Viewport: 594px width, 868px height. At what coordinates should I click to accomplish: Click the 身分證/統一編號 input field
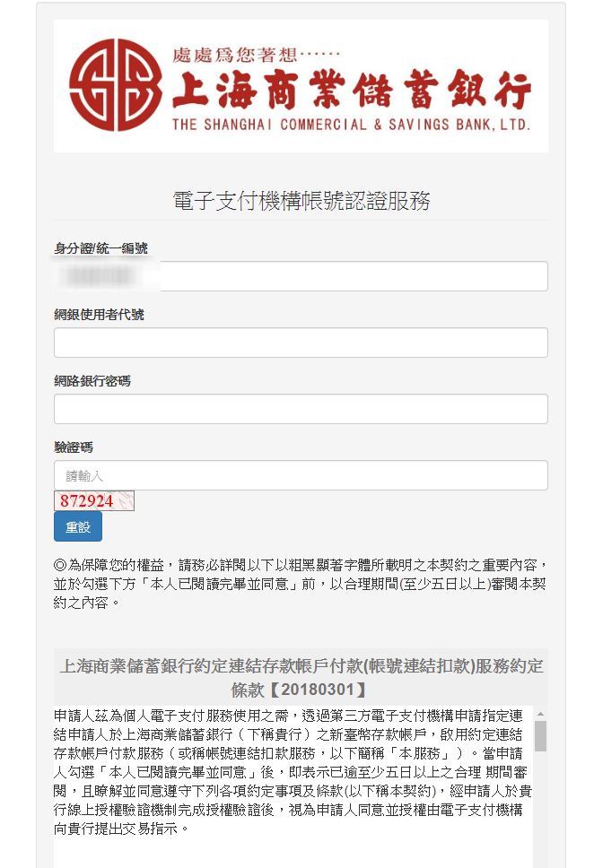301,276
